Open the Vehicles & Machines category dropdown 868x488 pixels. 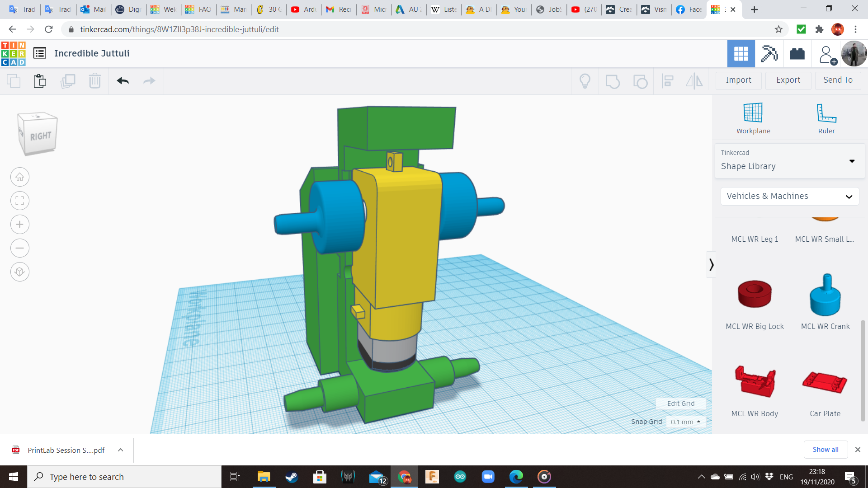789,196
